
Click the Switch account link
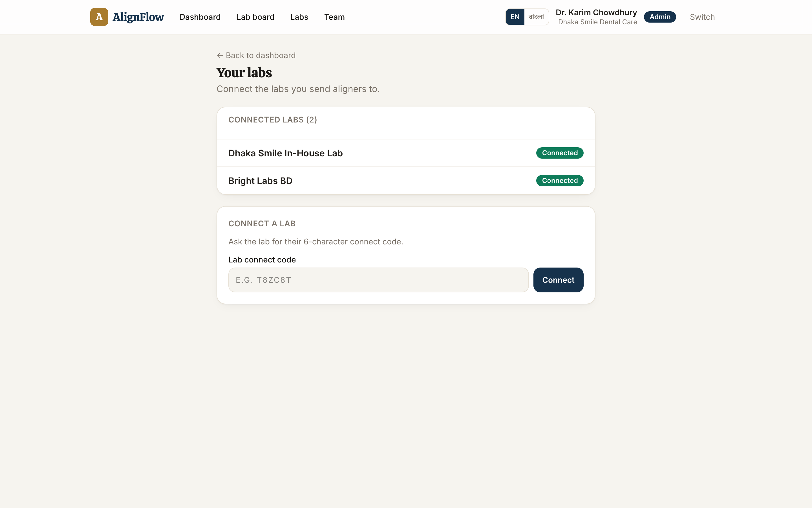(x=702, y=17)
